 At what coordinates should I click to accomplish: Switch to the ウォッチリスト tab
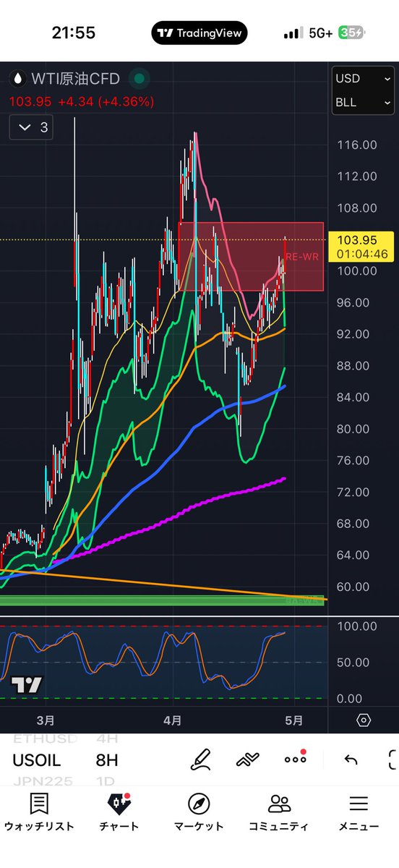39,812
